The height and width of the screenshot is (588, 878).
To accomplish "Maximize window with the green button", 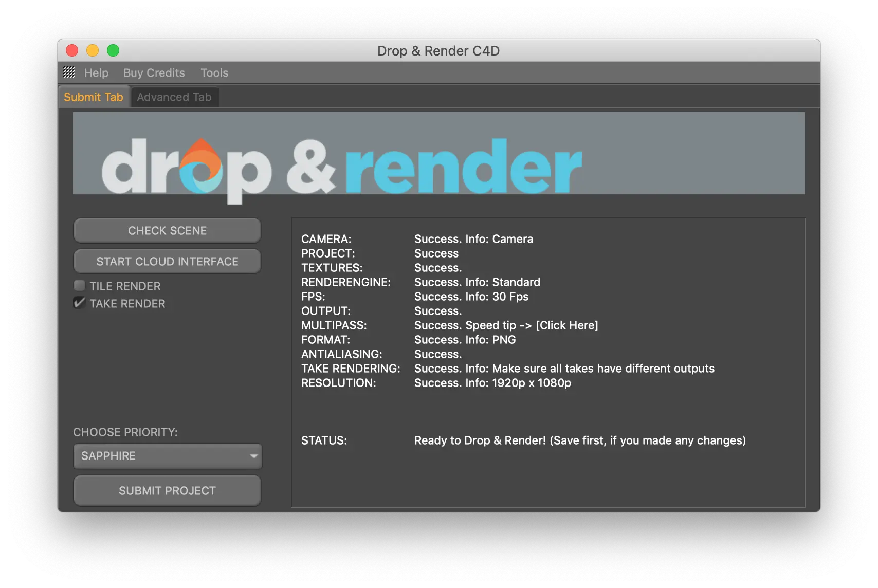I will 113,50.
